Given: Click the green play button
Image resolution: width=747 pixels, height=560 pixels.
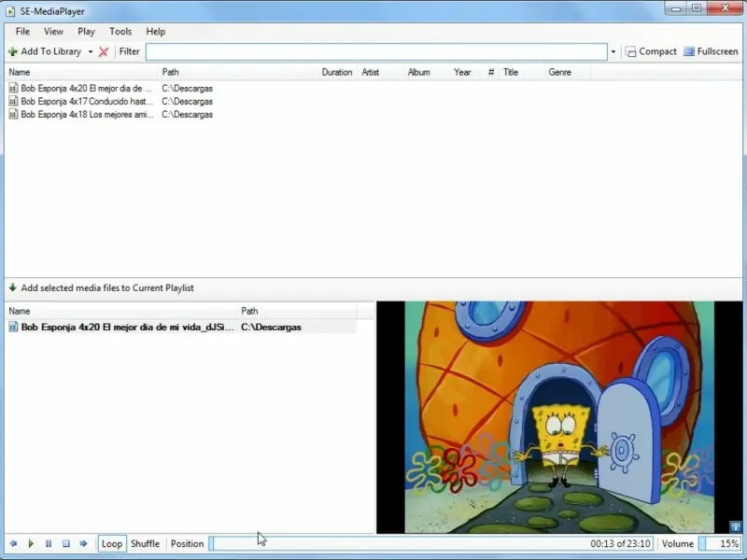Looking at the screenshot, I should click(31, 543).
